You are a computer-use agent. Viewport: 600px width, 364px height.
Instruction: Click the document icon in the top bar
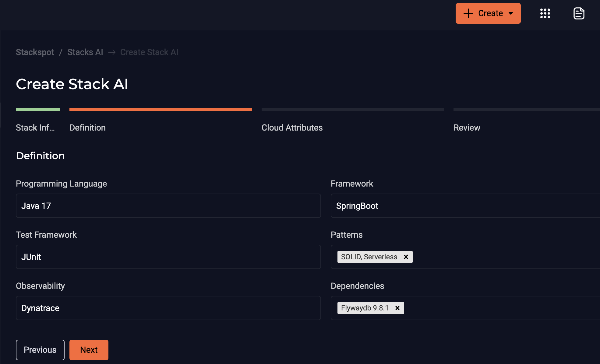579,13
